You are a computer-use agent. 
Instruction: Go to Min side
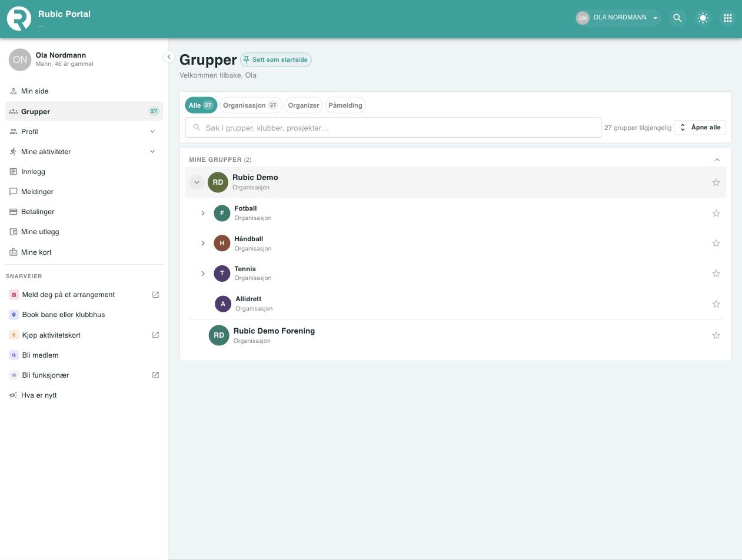pos(84,91)
